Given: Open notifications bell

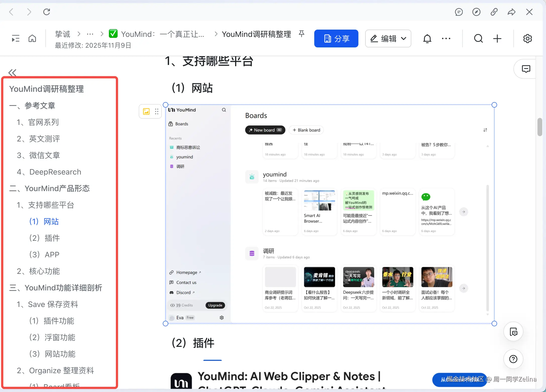Looking at the screenshot, I should (x=427, y=39).
